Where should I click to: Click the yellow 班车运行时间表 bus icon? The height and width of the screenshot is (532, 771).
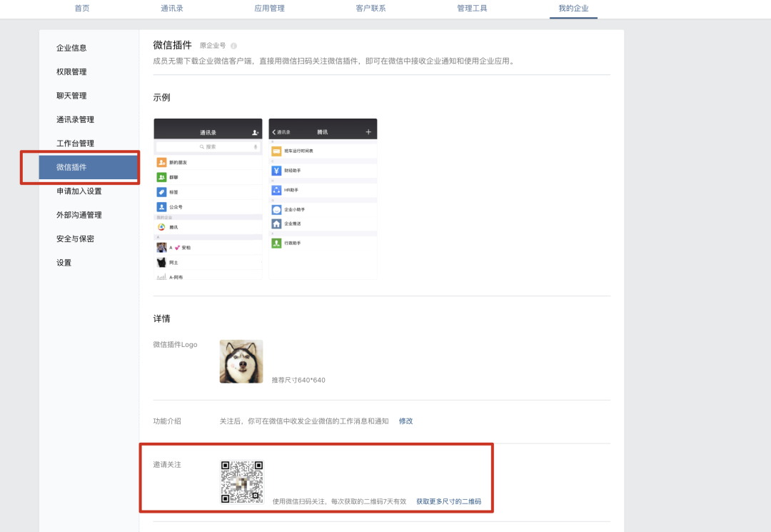(276, 151)
